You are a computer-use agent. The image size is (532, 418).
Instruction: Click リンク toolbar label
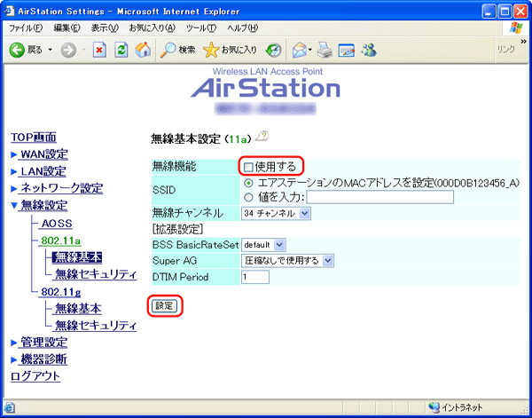pyautogui.click(x=506, y=50)
